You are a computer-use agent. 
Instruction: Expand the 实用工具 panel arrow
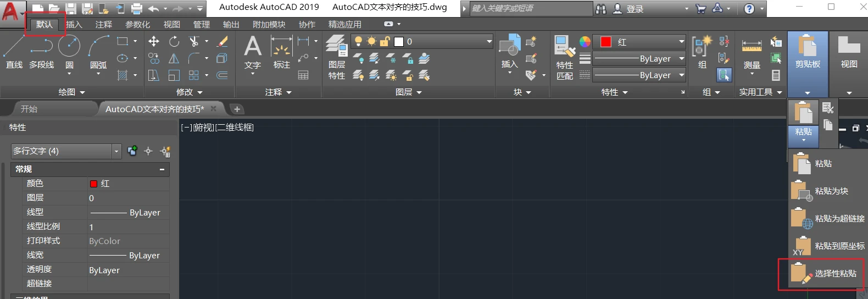pos(780,92)
